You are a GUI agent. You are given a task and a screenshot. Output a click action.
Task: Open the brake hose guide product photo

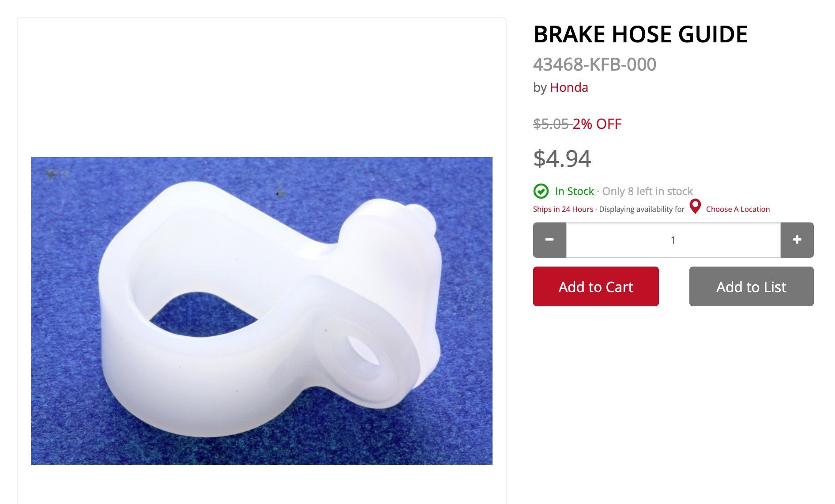point(262,311)
